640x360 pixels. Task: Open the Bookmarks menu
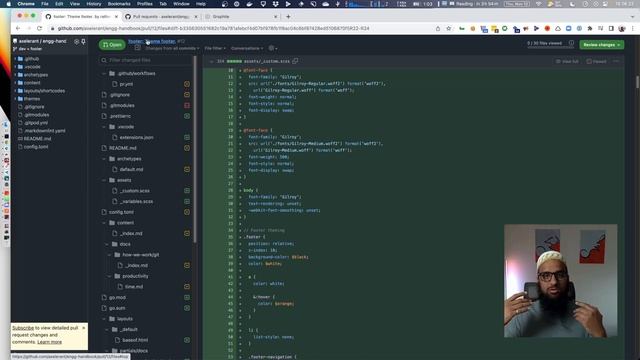(119, 4)
